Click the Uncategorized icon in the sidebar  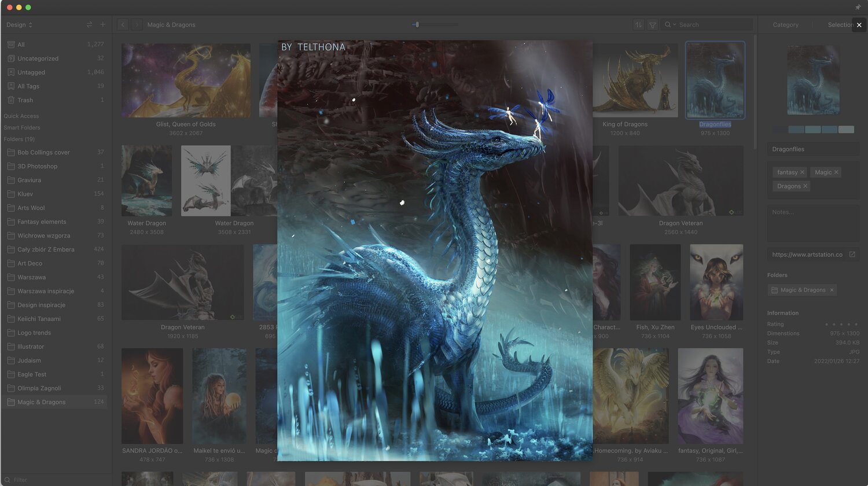point(11,58)
